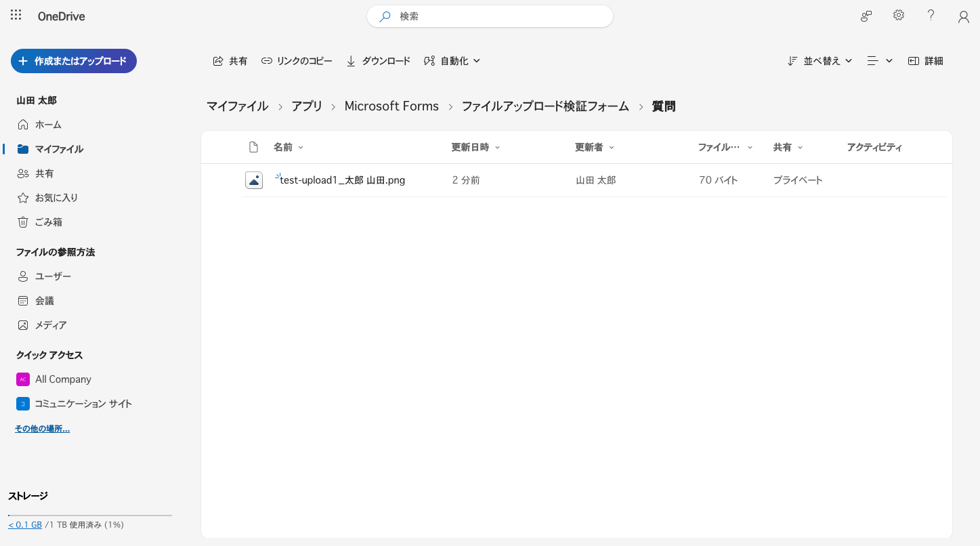Click the image icon of test-upload1 file
The image size is (980, 546).
(254, 180)
